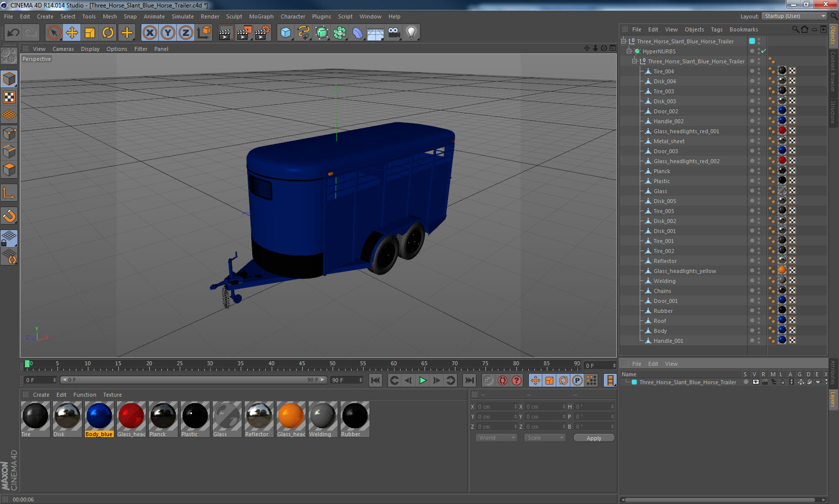
Task: Search objects with magnifier icon
Action: click(795, 29)
